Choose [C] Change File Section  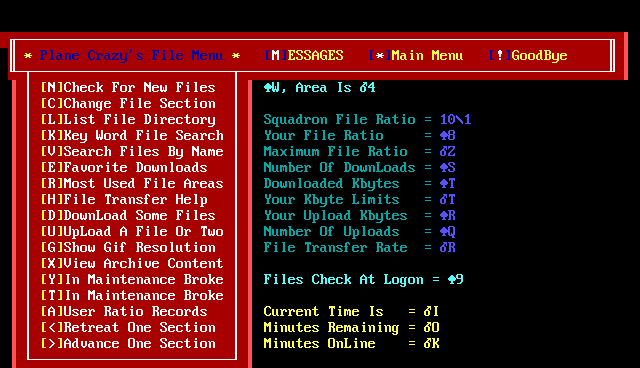(128, 104)
